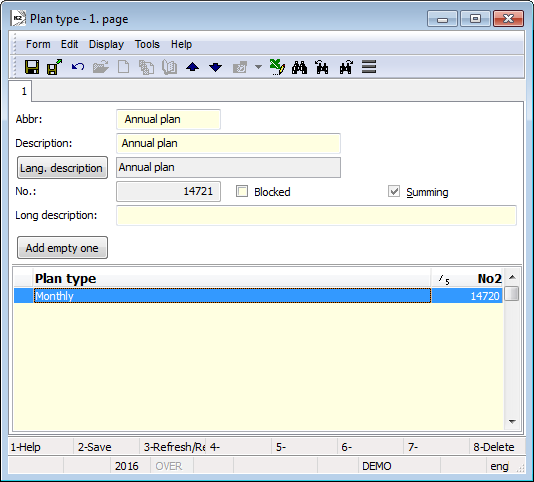Image resolution: width=534 pixels, height=482 pixels.
Task: Click the Add empty one button
Action: point(62,248)
